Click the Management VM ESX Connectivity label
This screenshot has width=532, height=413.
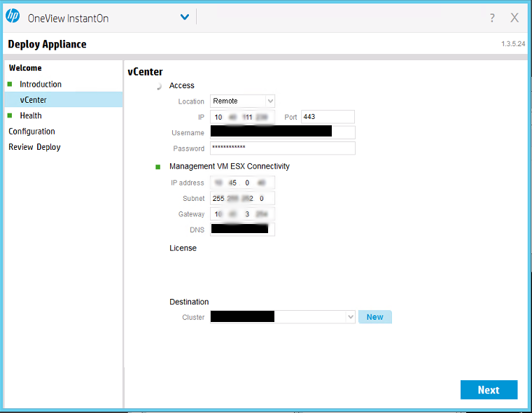pyautogui.click(x=230, y=167)
